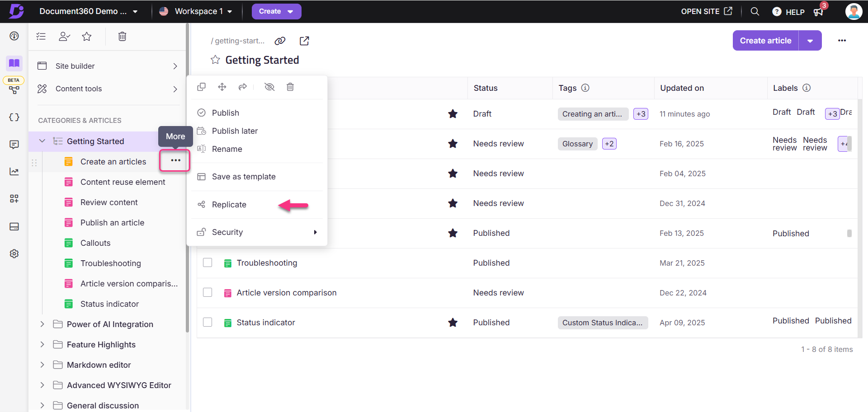868x412 pixels.
Task: Open the Troubleshooting article in the table
Action: [267, 263]
